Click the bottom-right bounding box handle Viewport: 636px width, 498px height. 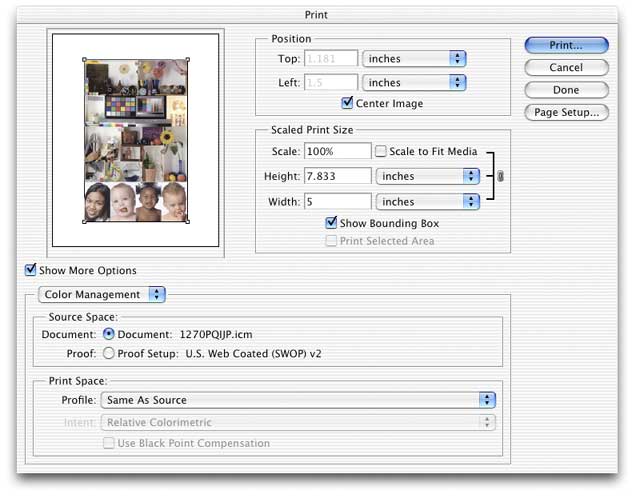click(188, 222)
